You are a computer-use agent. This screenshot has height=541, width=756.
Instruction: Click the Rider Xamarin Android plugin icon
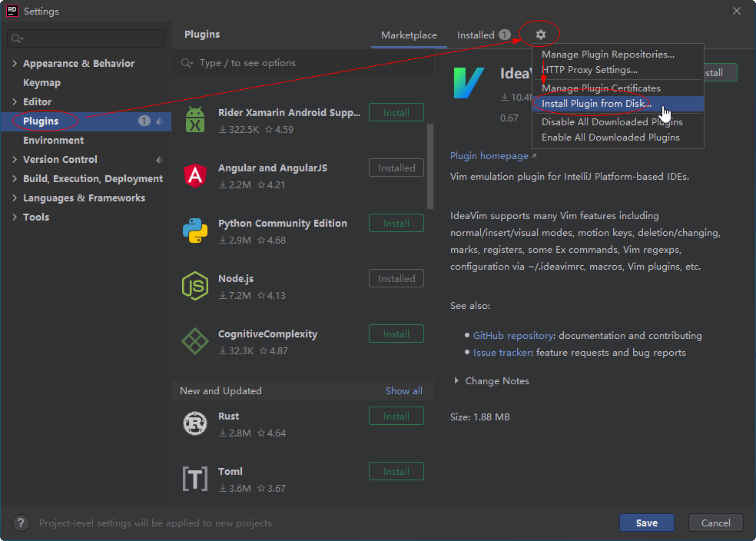click(x=195, y=120)
